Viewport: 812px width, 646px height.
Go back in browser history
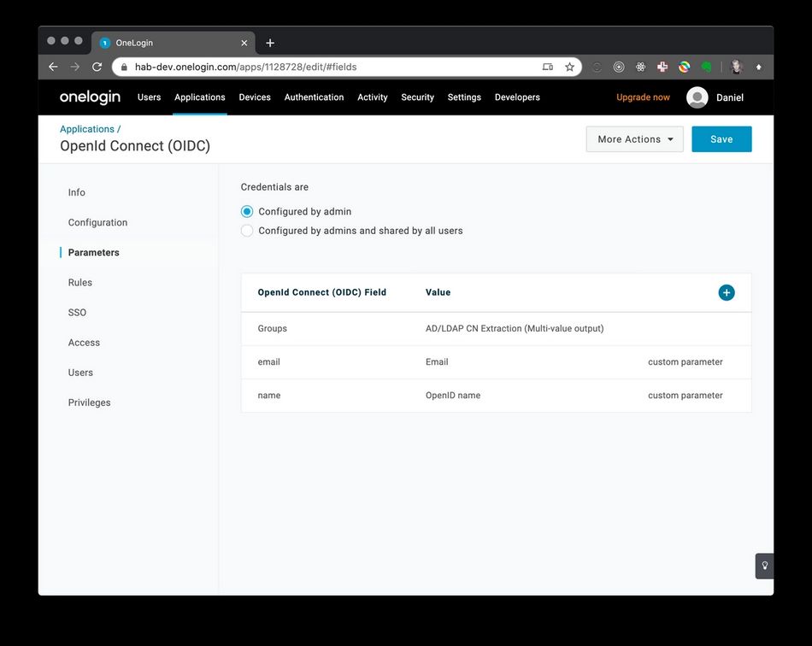pyautogui.click(x=53, y=67)
